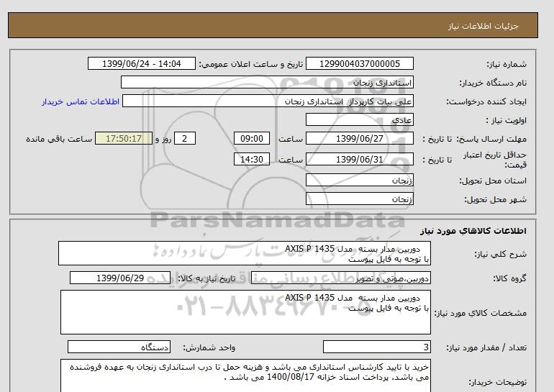Click delivery city field زنجان

(359, 199)
